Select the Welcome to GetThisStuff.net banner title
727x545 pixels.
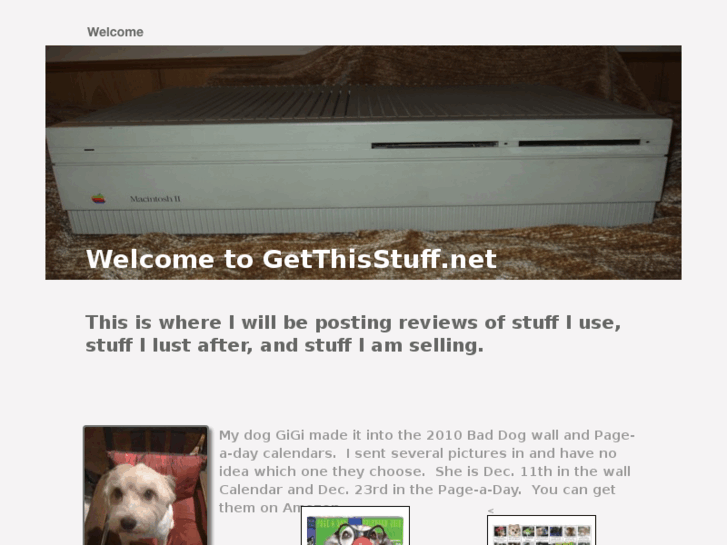click(291, 259)
